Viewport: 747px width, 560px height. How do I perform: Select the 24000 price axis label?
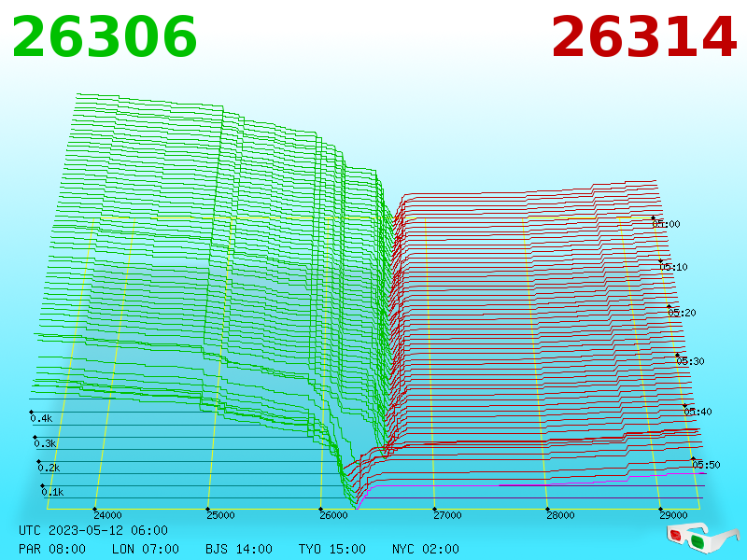tap(107, 515)
